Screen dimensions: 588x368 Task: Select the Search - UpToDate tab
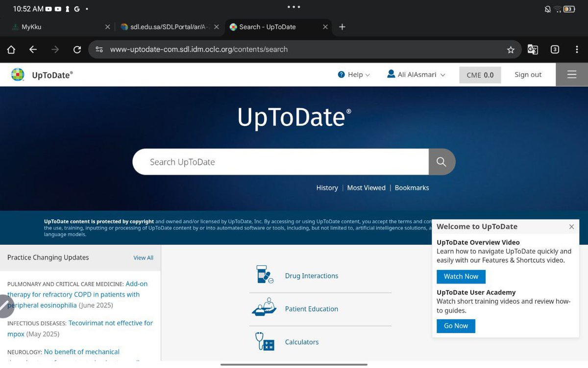(278, 27)
